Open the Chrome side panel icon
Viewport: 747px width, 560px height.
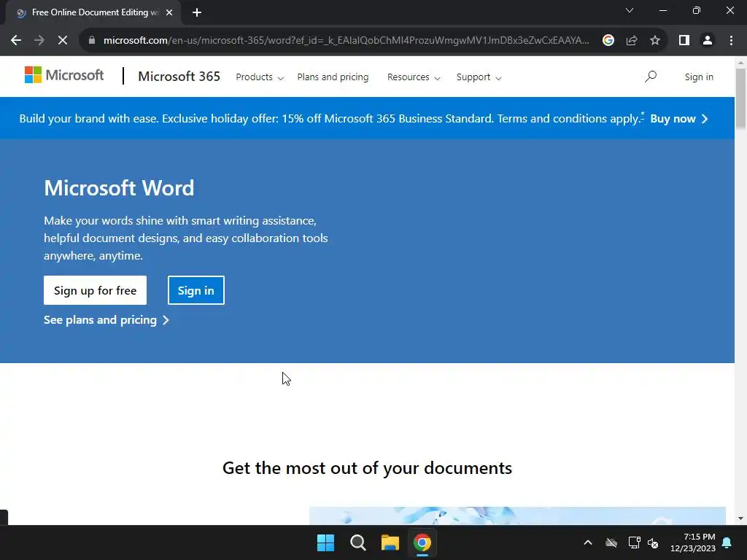[x=684, y=41]
